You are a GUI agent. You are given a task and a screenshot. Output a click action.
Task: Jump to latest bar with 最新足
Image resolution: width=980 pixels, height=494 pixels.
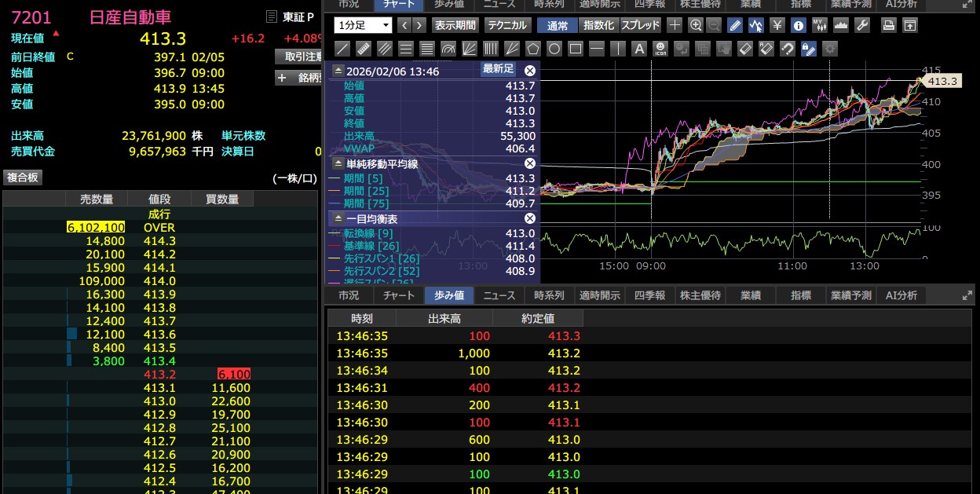[498, 69]
